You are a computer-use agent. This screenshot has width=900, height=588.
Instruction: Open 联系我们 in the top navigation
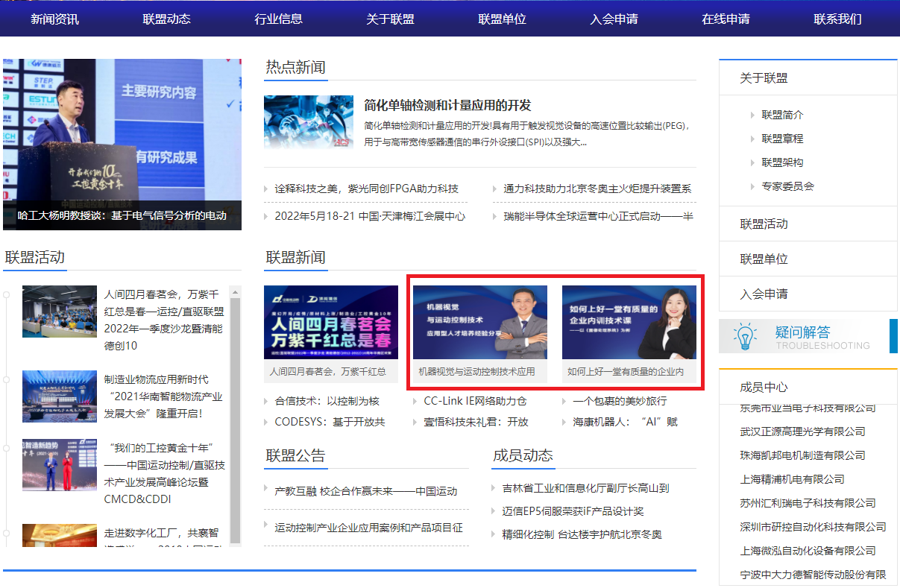[x=837, y=19]
